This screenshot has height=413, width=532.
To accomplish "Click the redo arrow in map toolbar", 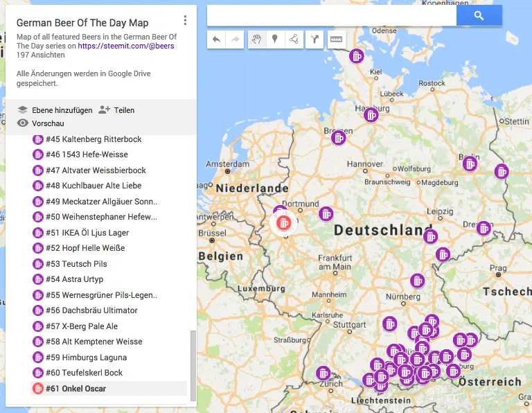I will tap(235, 39).
